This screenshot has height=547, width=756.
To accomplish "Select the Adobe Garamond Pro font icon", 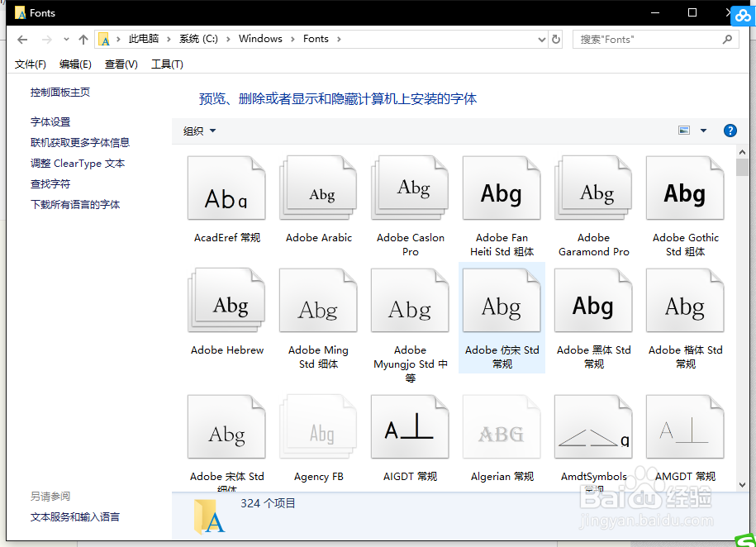I will 593,188.
